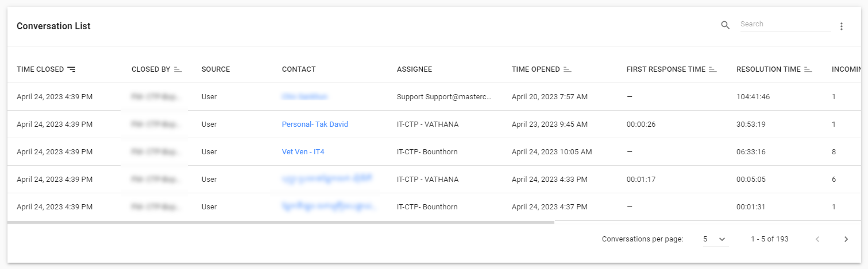Go to previous page arrow
868x269 pixels.
817,239
